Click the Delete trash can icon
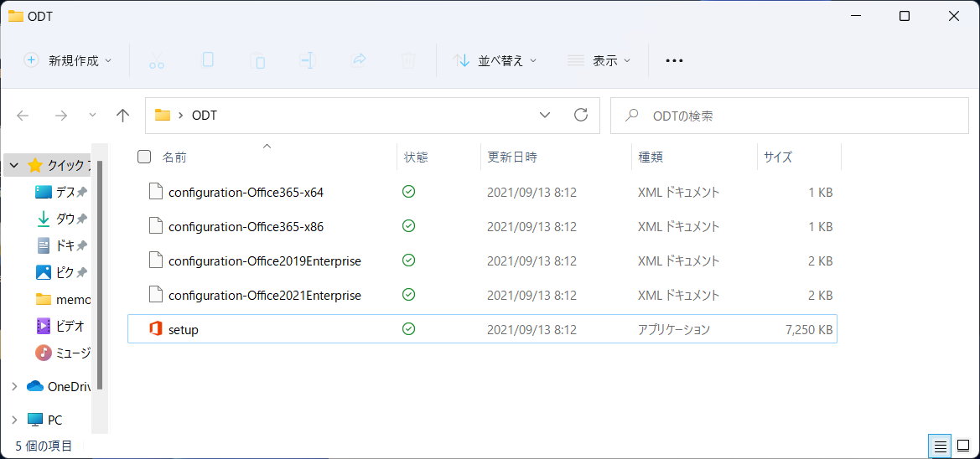This screenshot has width=980, height=459. (408, 60)
